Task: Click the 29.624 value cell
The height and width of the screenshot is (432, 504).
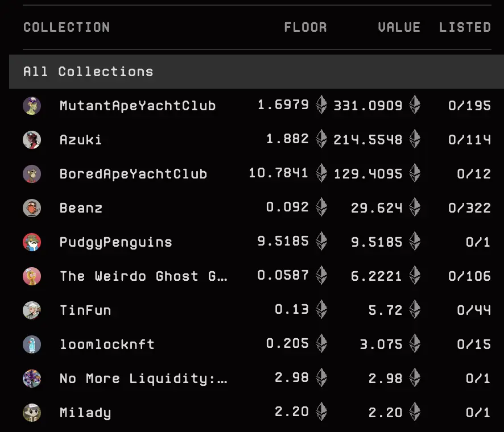Action: 377,208
